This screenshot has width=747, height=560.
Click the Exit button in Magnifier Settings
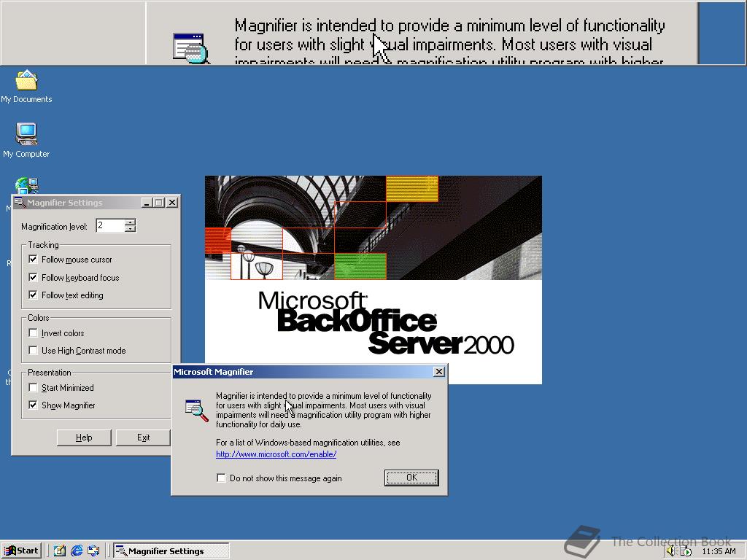tap(143, 437)
